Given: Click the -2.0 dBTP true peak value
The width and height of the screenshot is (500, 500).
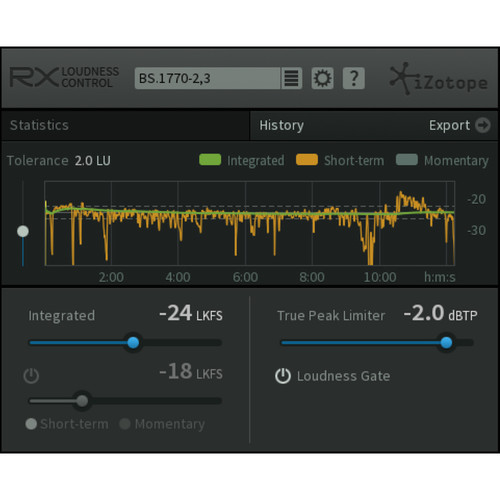Looking at the screenshot, I should click(x=440, y=313).
